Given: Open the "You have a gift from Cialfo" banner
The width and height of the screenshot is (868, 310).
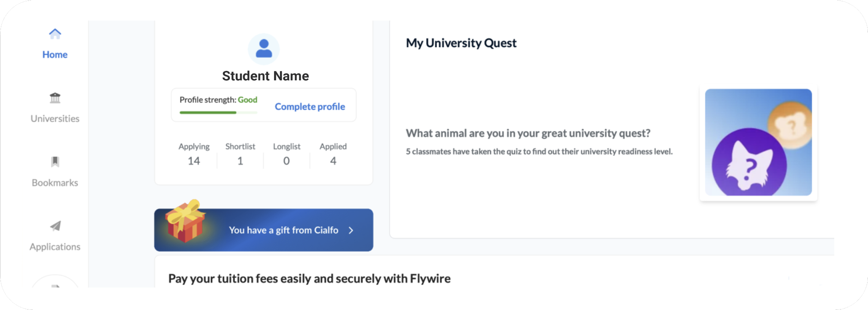Looking at the screenshot, I should coord(283,230).
